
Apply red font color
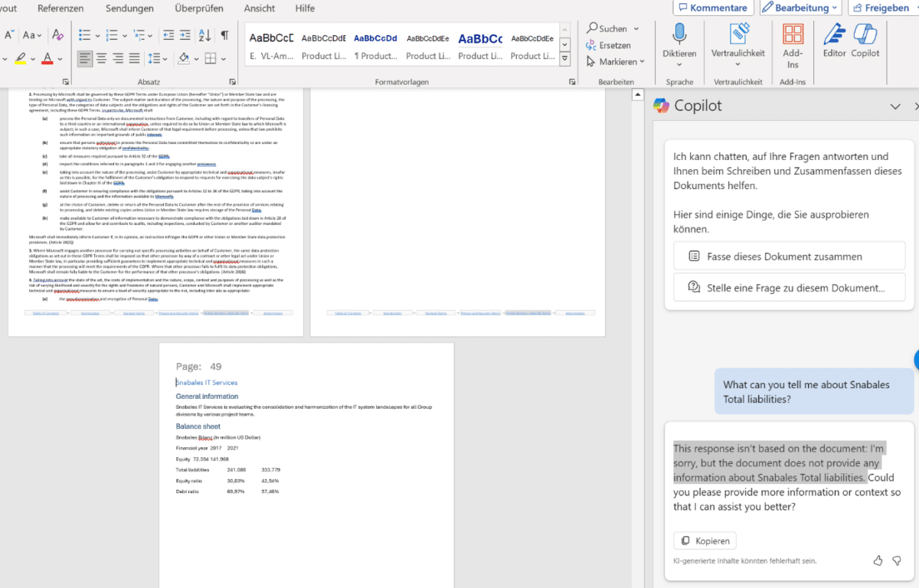point(47,58)
